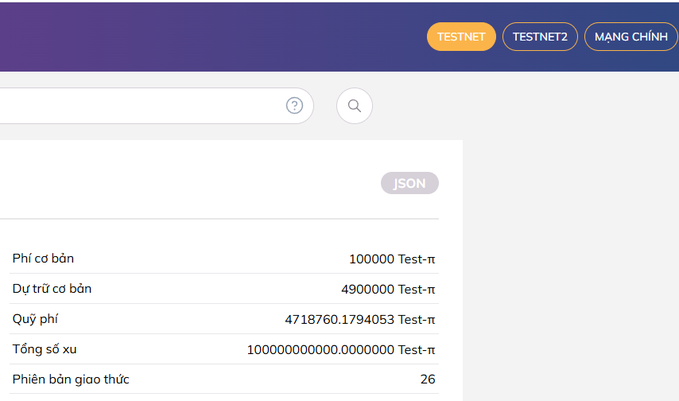The width and height of the screenshot is (679, 401).
Task: Select the value 4900000 Test-π
Action: point(388,289)
